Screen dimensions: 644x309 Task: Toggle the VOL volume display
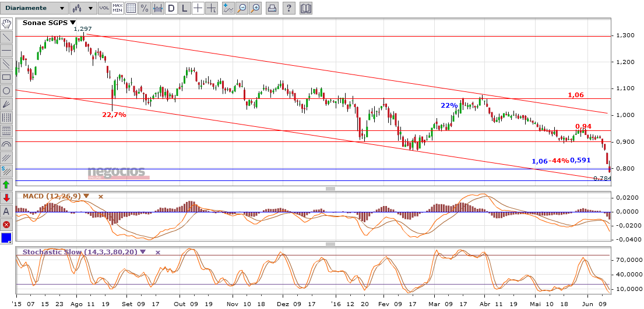(104, 8)
